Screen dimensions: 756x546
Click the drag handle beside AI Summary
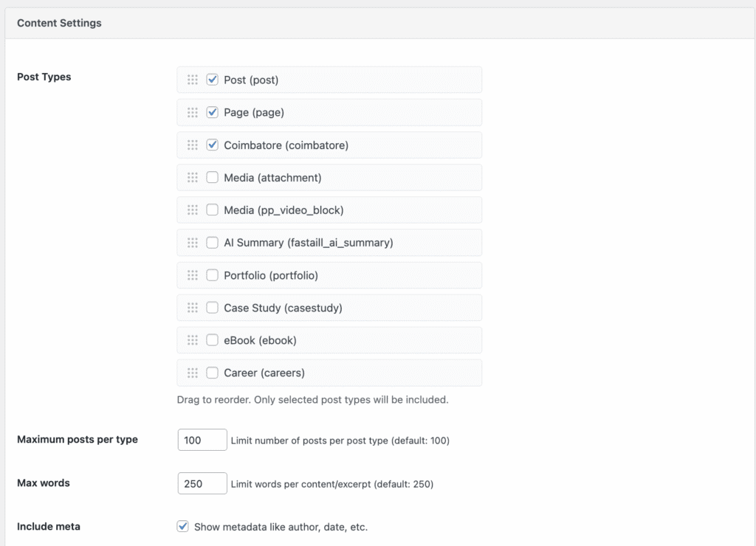[x=193, y=242]
